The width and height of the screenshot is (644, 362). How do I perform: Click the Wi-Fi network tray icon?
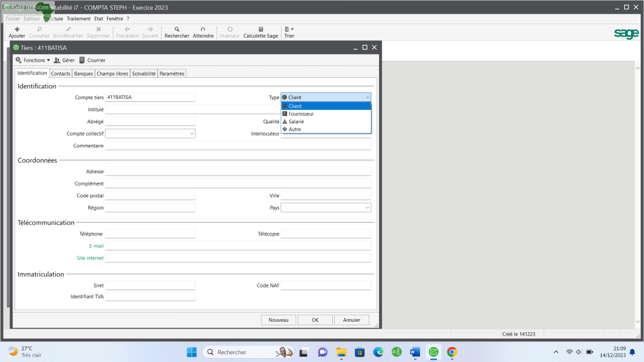click(569, 352)
